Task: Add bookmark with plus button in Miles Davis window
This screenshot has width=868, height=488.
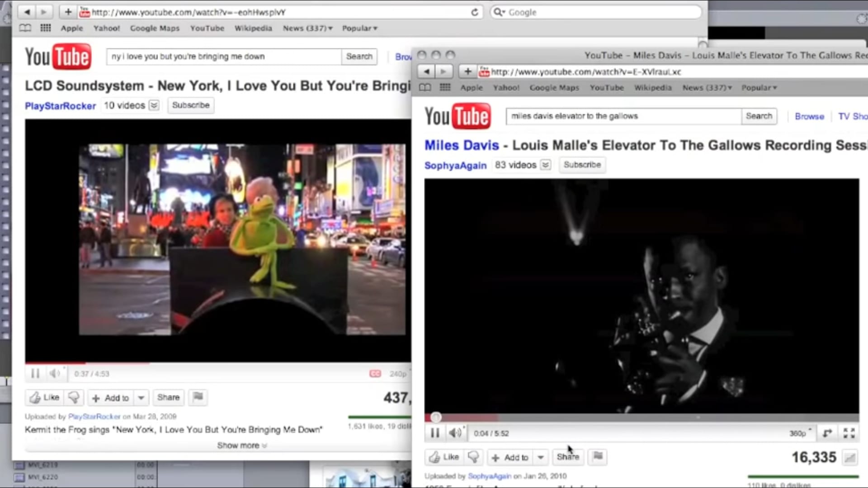Action: click(x=467, y=71)
